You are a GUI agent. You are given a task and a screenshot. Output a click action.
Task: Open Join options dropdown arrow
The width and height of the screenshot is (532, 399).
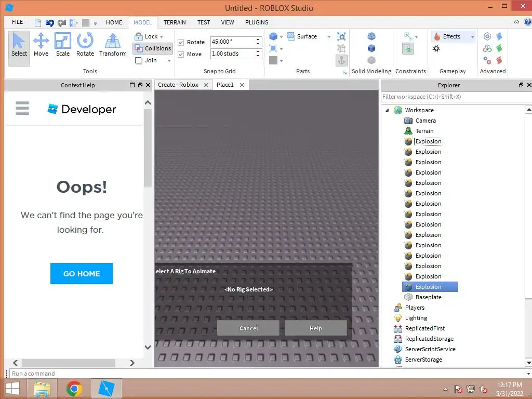(169, 61)
